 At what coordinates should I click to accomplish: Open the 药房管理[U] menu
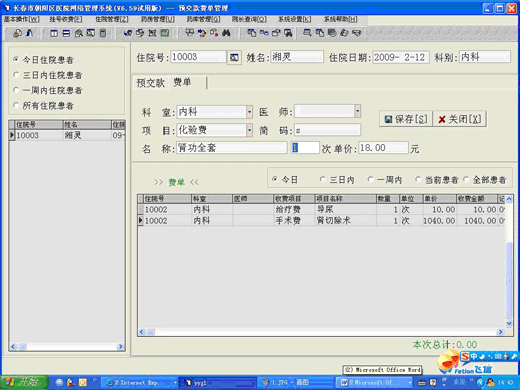[x=158, y=19]
